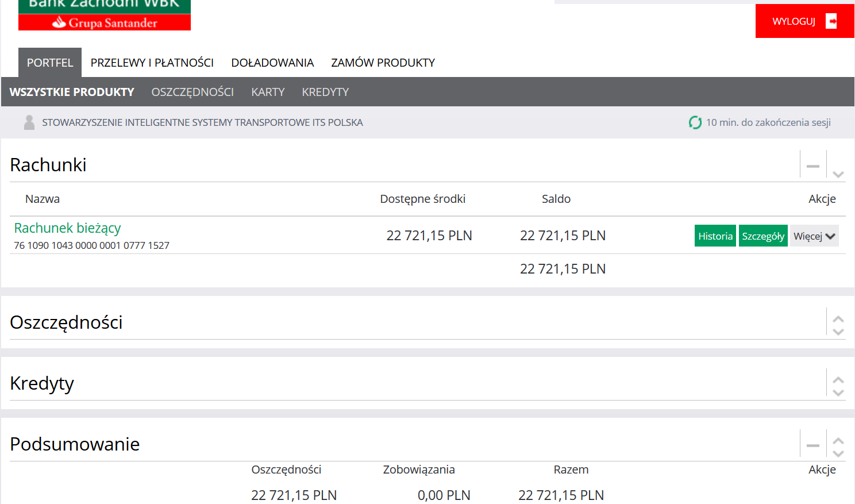Click the WYLOGUJ logout arrow icon
The image size is (855, 504).
pyautogui.click(x=831, y=21)
